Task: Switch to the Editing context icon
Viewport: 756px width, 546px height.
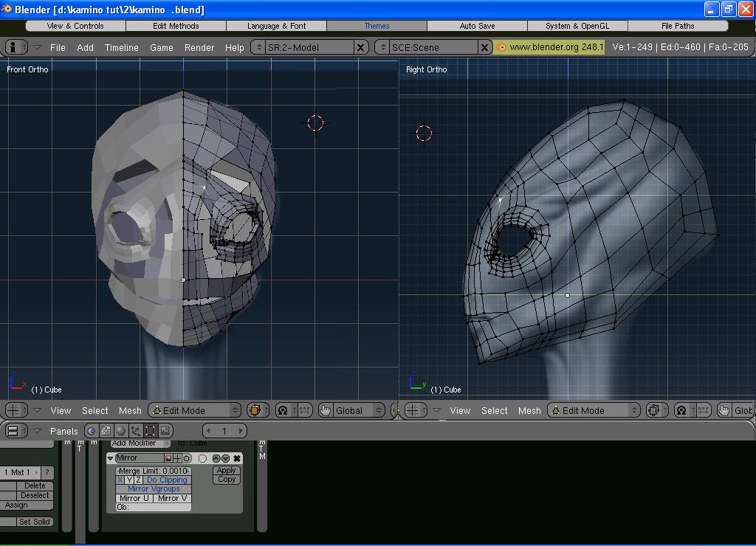Action: point(150,431)
